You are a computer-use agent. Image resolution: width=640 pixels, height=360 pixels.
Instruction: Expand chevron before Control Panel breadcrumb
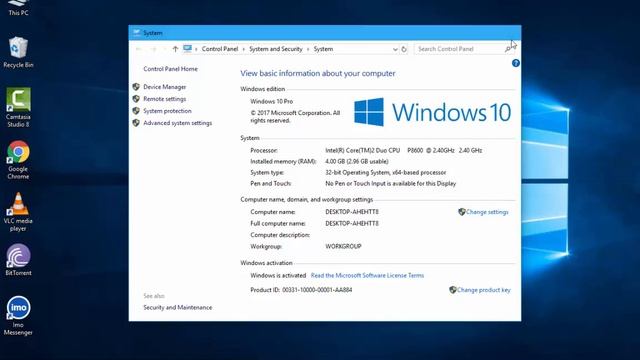pos(196,49)
